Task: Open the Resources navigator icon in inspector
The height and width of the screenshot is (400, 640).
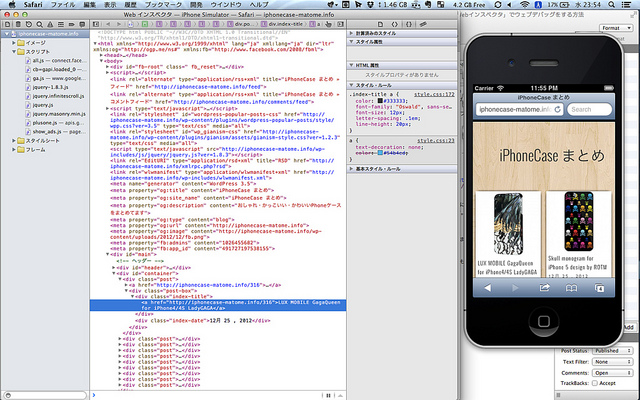Action: [7, 24]
